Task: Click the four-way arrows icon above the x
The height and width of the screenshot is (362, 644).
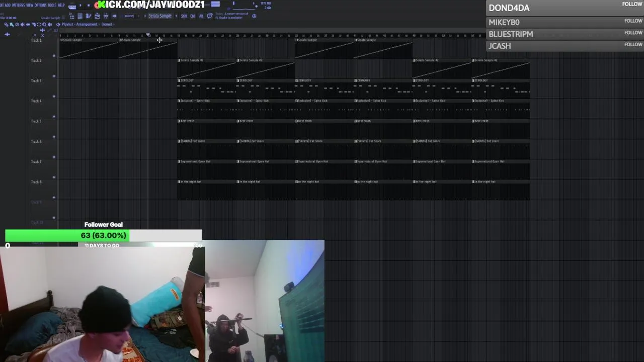Action: pos(42,30)
